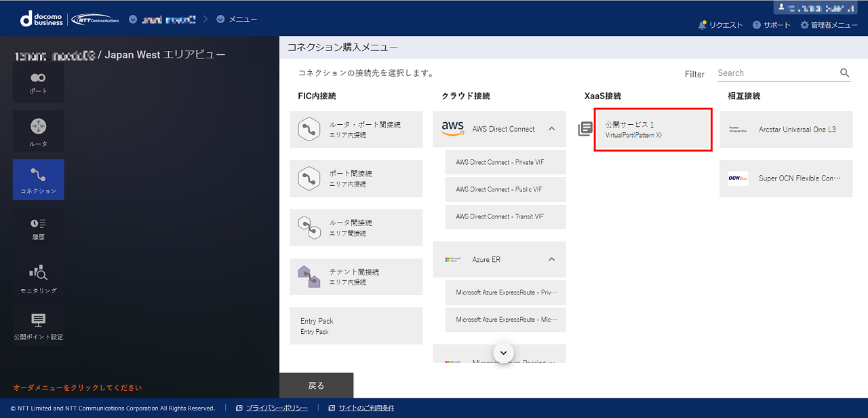Open the サポート menu
Screen dimensions: 868x418
pos(772,25)
